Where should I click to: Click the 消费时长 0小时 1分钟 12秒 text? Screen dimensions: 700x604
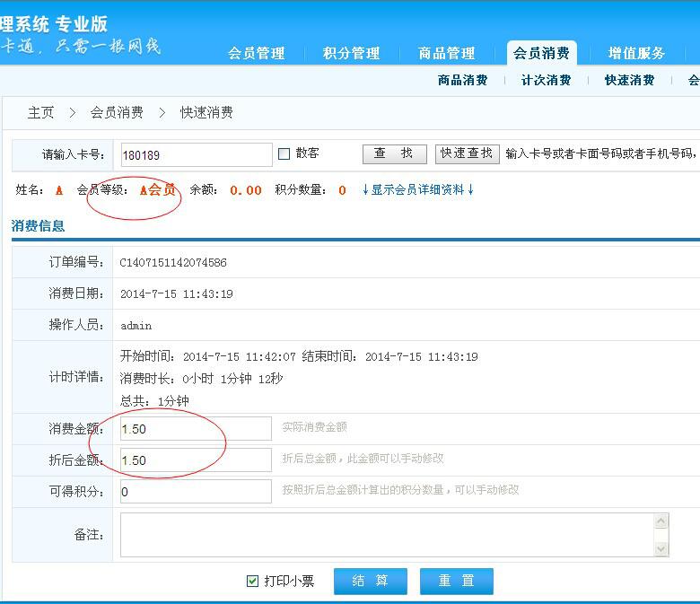tap(201, 379)
